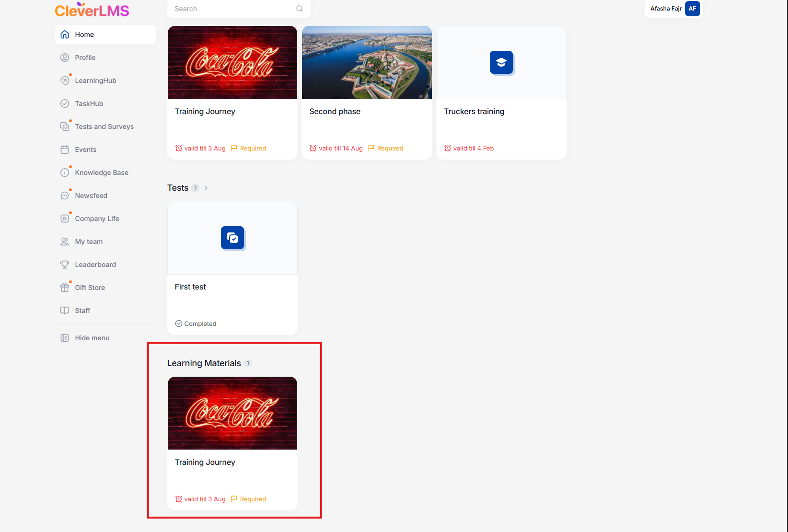Open the Newsfeed page
Image resolution: width=788 pixels, height=532 pixels.
pyautogui.click(x=105, y=196)
